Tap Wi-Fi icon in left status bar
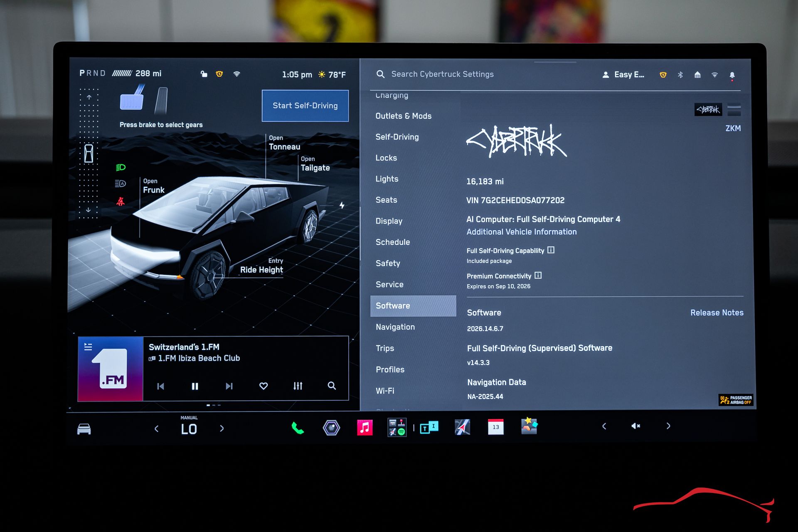This screenshot has width=798, height=532. [x=236, y=74]
